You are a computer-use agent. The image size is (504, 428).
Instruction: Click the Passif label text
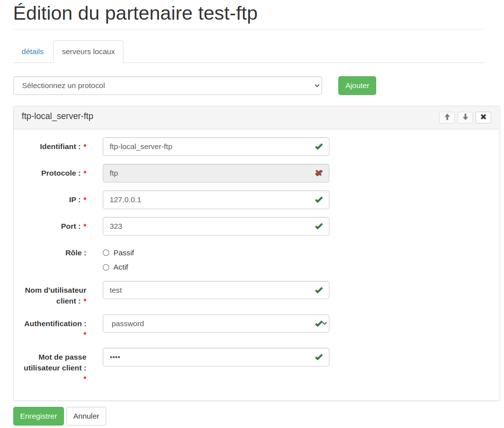124,253
